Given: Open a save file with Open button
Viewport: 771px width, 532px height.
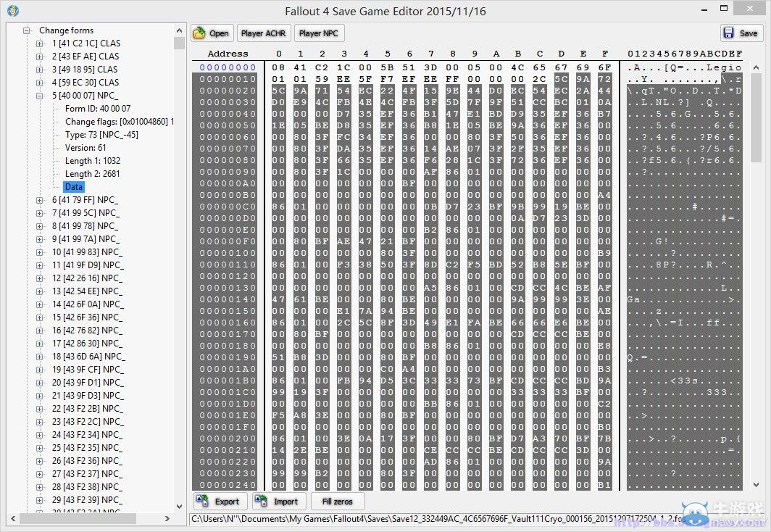Looking at the screenshot, I should pyautogui.click(x=212, y=33).
